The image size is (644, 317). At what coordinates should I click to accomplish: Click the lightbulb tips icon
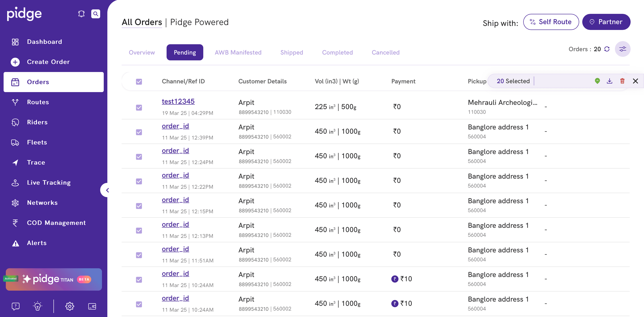click(38, 306)
